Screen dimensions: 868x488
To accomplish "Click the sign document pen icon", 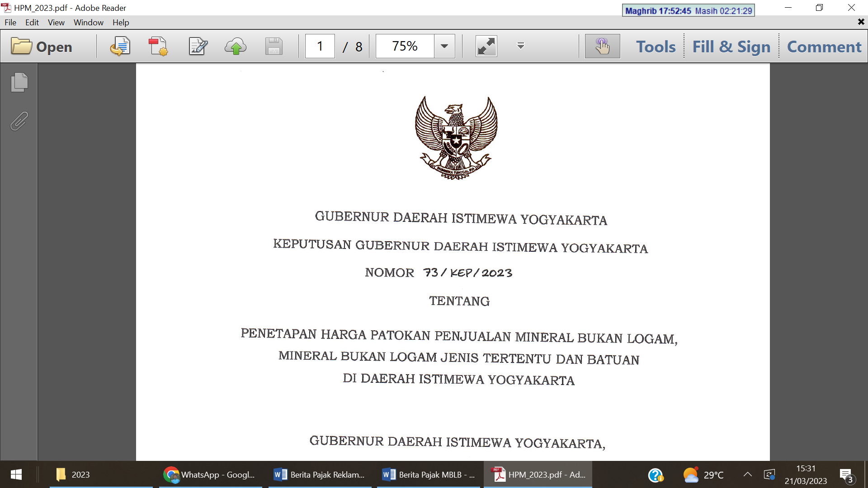I will pos(198,47).
